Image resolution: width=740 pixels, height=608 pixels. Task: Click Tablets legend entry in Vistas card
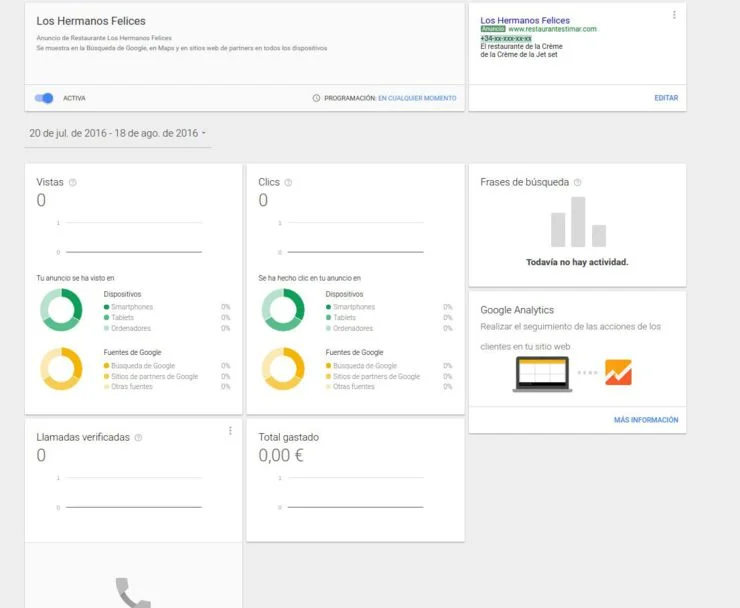[x=119, y=318]
